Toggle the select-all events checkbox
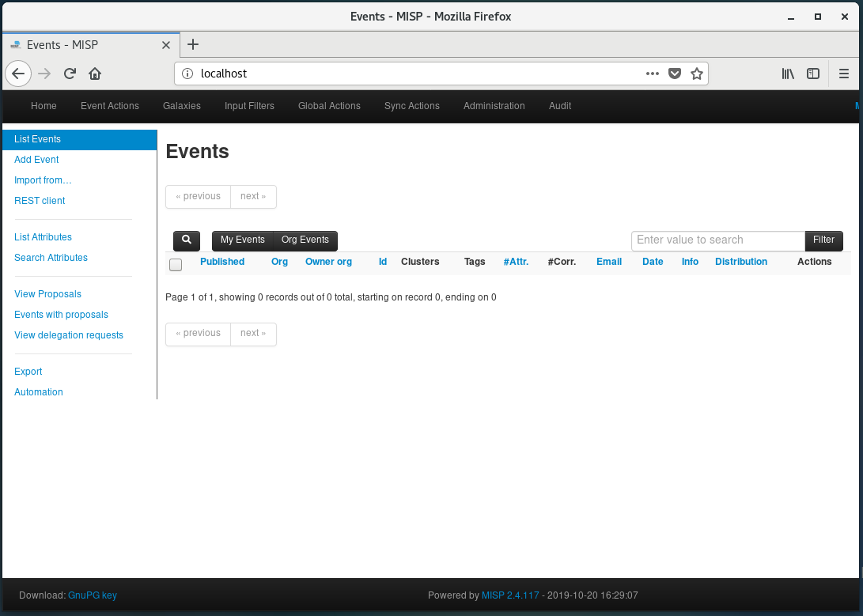The width and height of the screenshot is (863, 616). click(x=176, y=265)
